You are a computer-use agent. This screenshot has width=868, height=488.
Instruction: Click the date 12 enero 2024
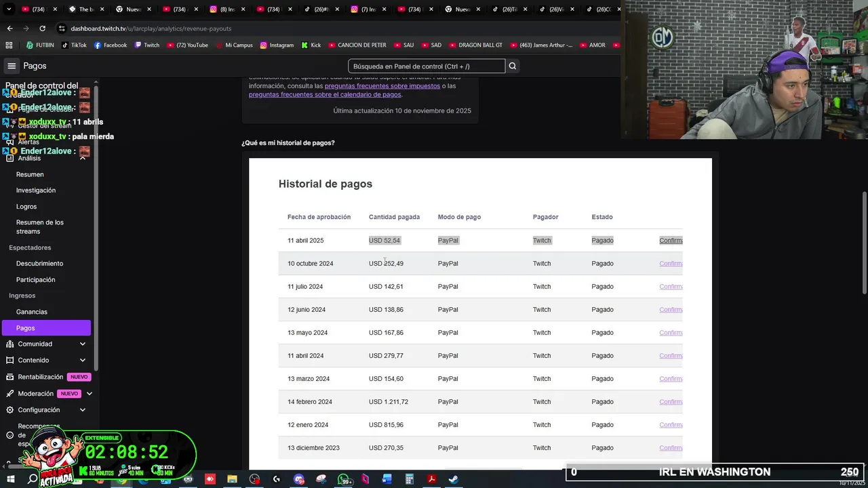308,425
